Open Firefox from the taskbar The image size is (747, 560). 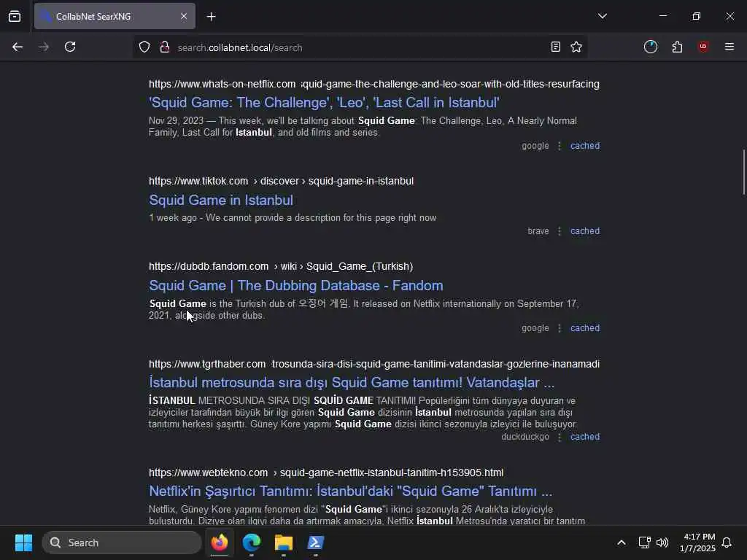click(220, 542)
